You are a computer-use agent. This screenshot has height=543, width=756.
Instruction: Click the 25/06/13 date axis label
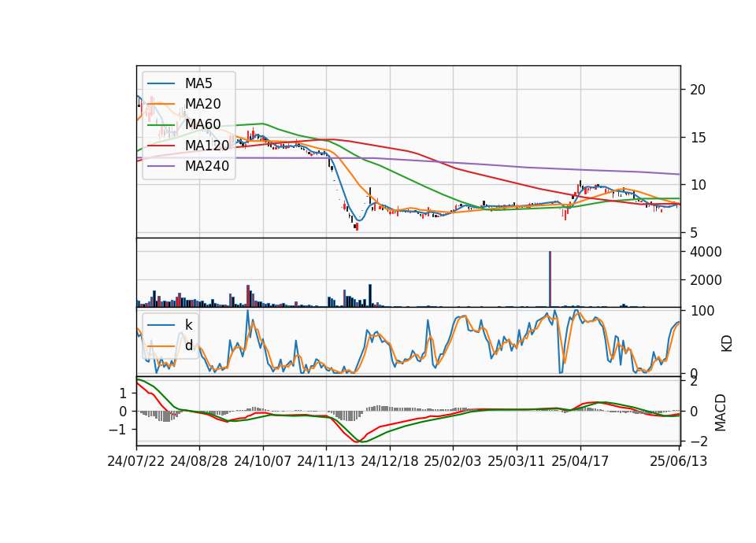pyautogui.click(x=679, y=461)
